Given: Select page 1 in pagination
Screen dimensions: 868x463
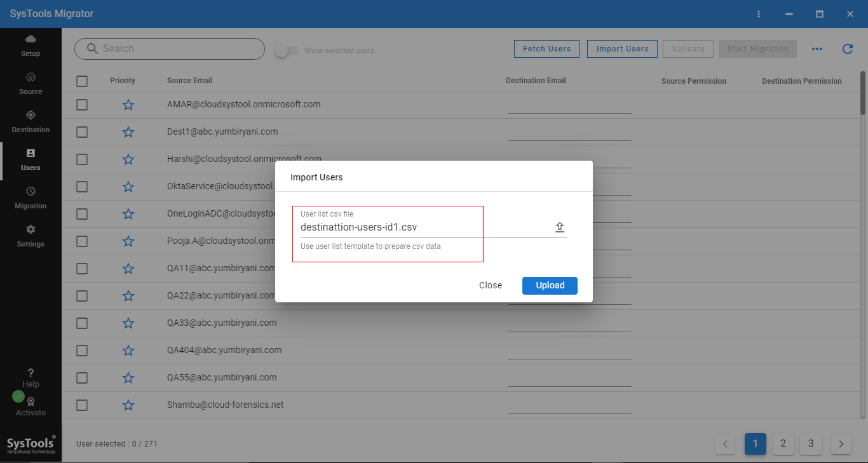Looking at the screenshot, I should pos(755,444).
